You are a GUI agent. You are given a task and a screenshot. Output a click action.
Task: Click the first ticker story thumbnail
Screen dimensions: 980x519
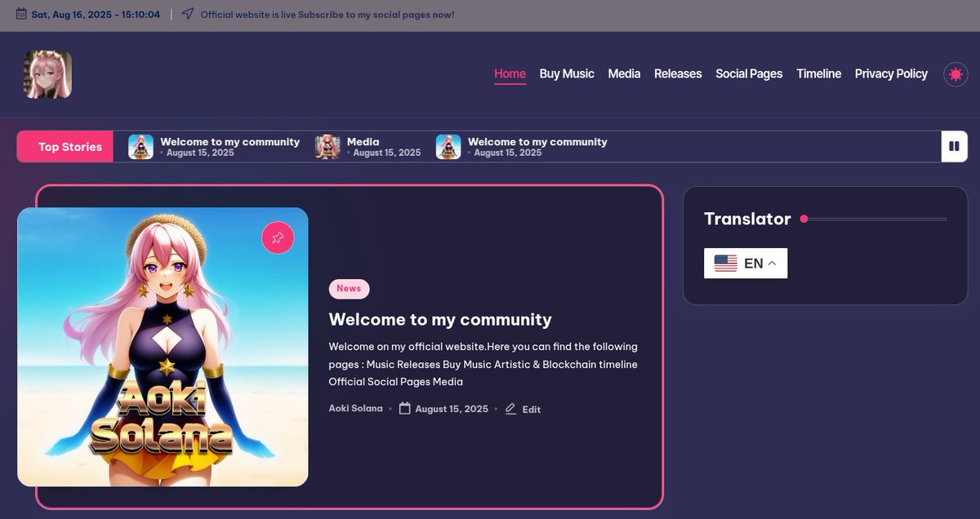coord(140,147)
